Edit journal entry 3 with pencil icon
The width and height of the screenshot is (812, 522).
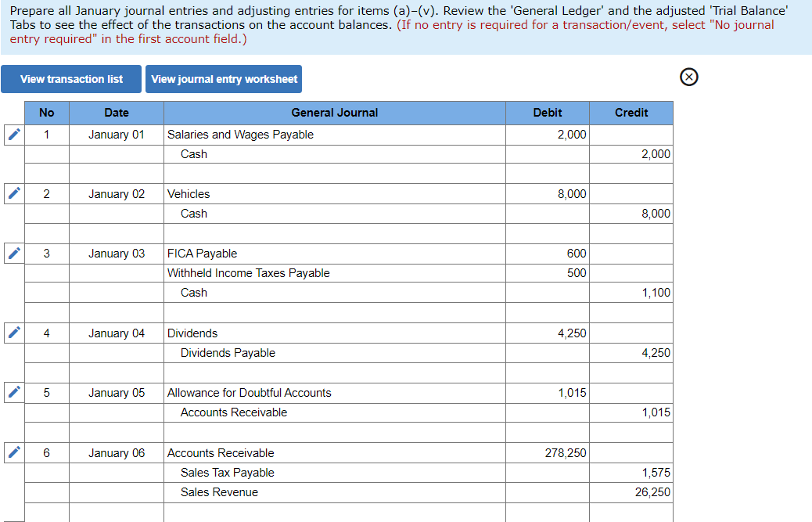[x=14, y=254]
